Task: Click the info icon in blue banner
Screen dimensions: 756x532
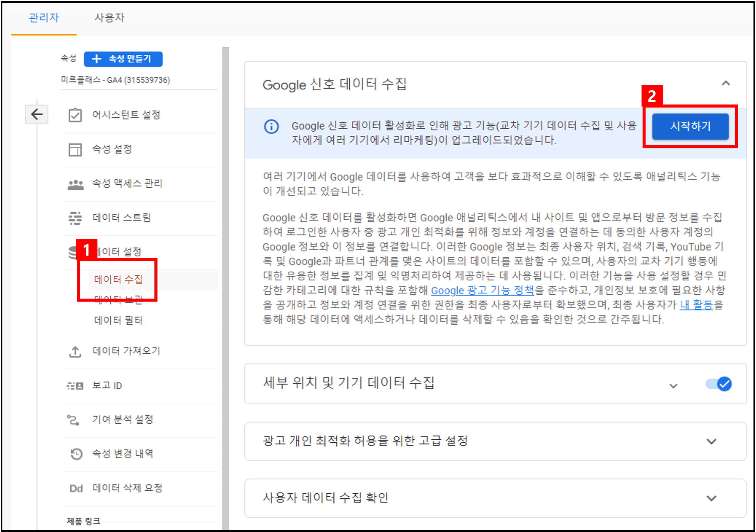Action: click(x=271, y=127)
